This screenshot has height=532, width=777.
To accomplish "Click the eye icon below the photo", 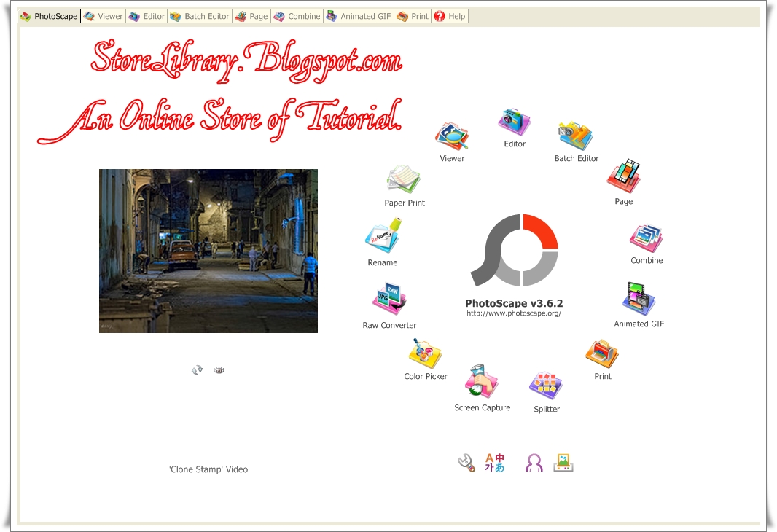I will pyautogui.click(x=219, y=370).
